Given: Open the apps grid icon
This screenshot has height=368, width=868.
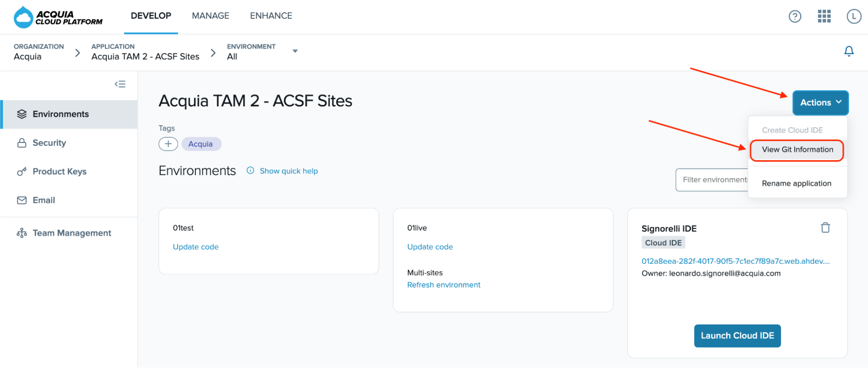Looking at the screenshot, I should 824,17.
